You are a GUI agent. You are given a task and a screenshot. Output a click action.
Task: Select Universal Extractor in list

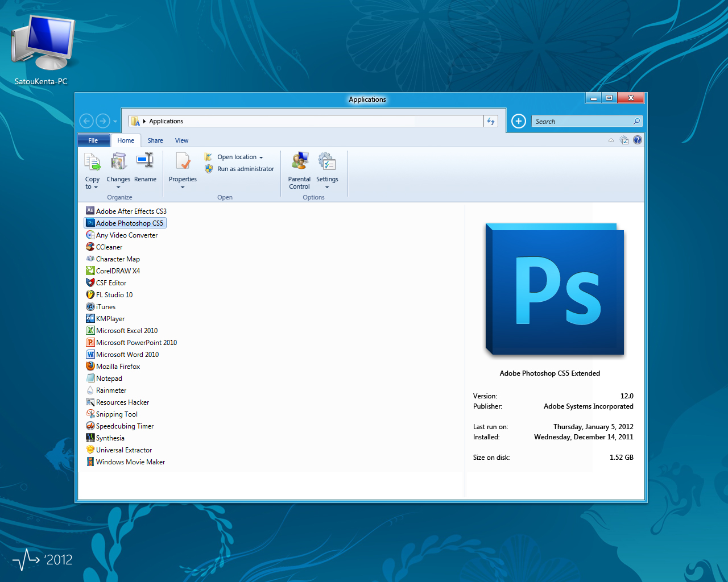[x=119, y=450]
